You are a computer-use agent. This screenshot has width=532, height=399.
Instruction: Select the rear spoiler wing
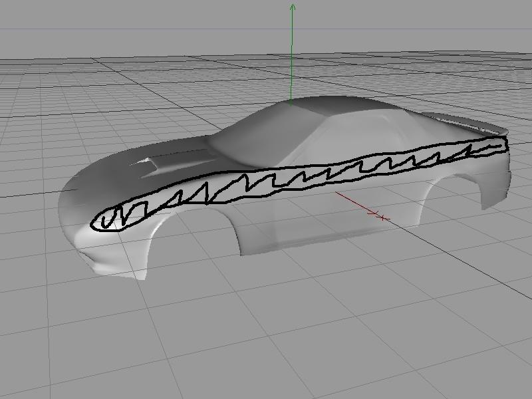tap(465, 124)
